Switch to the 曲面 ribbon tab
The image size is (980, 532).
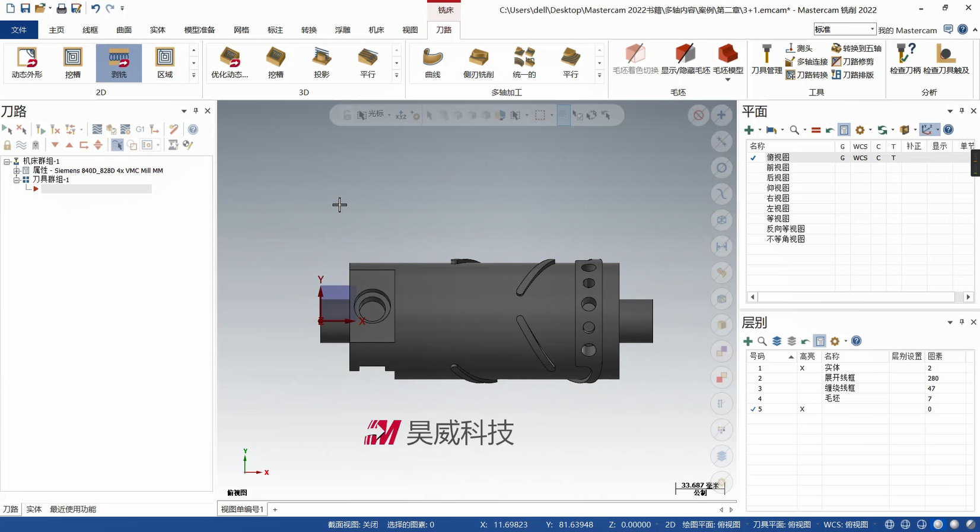pos(124,30)
